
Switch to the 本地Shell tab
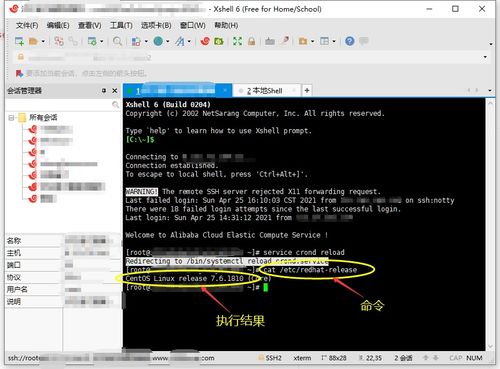pos(265,91)
